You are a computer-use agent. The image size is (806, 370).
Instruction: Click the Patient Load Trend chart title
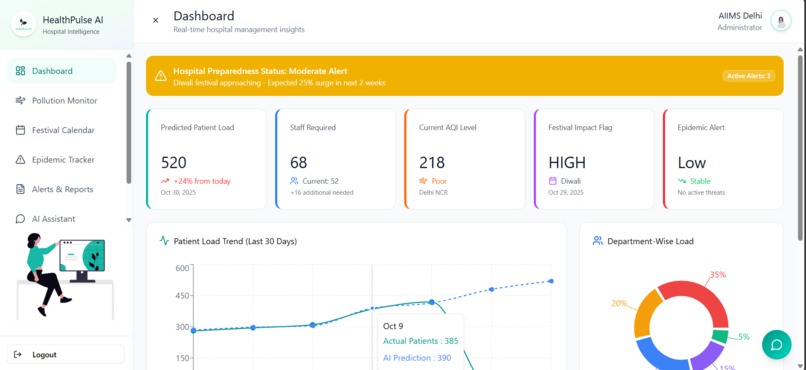(235, 241)
